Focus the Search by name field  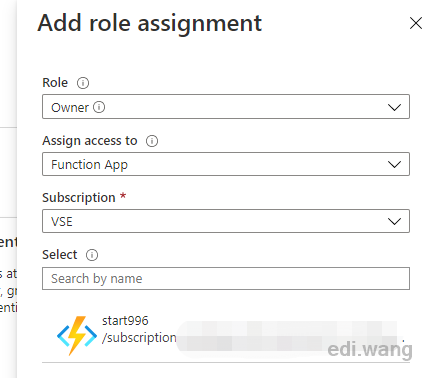226,278
